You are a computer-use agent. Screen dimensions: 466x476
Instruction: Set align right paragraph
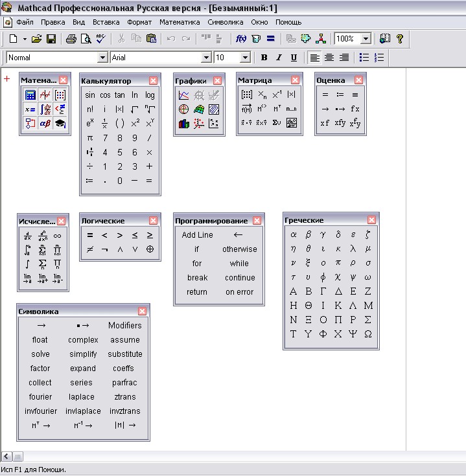pos(344,58)
